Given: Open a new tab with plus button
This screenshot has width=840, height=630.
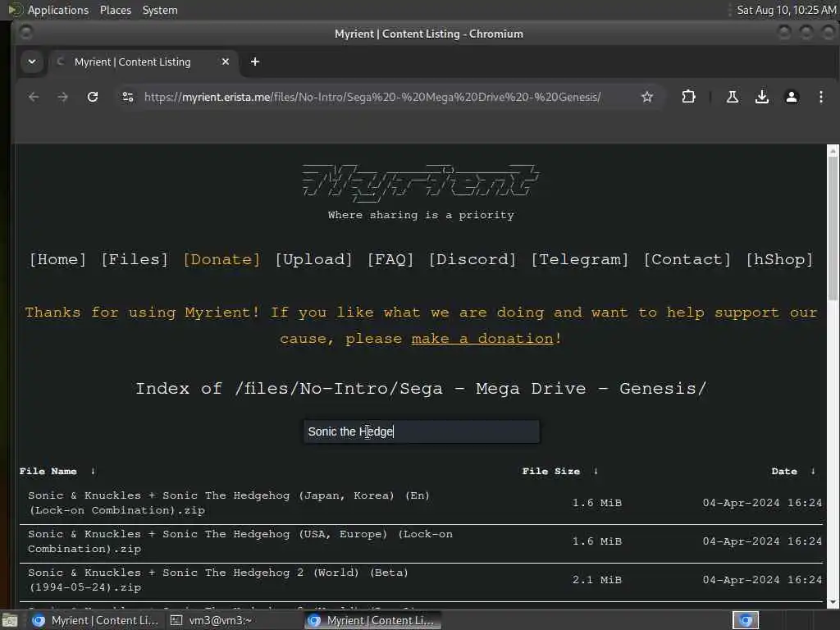Looking at the screenshot, I should click(255, 62).
